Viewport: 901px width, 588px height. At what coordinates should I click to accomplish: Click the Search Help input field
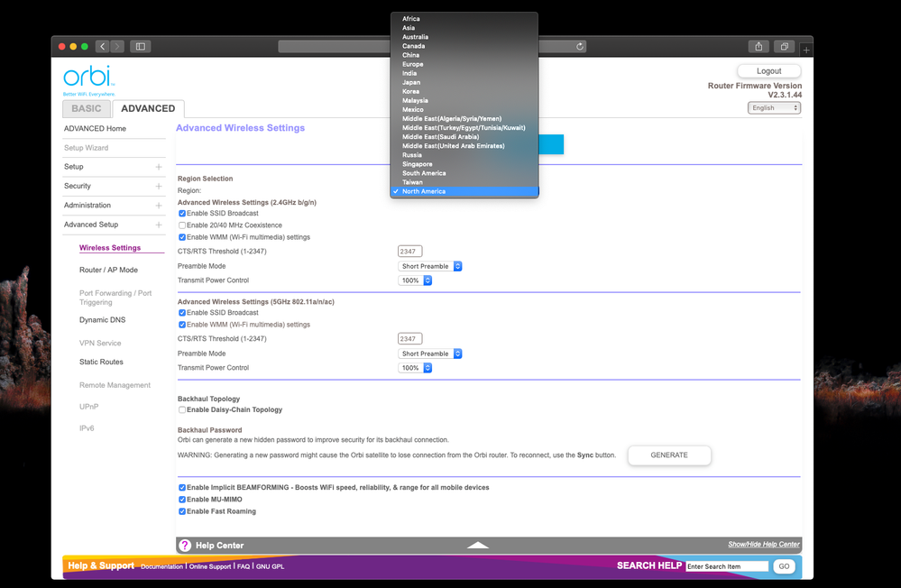[727, 566]
